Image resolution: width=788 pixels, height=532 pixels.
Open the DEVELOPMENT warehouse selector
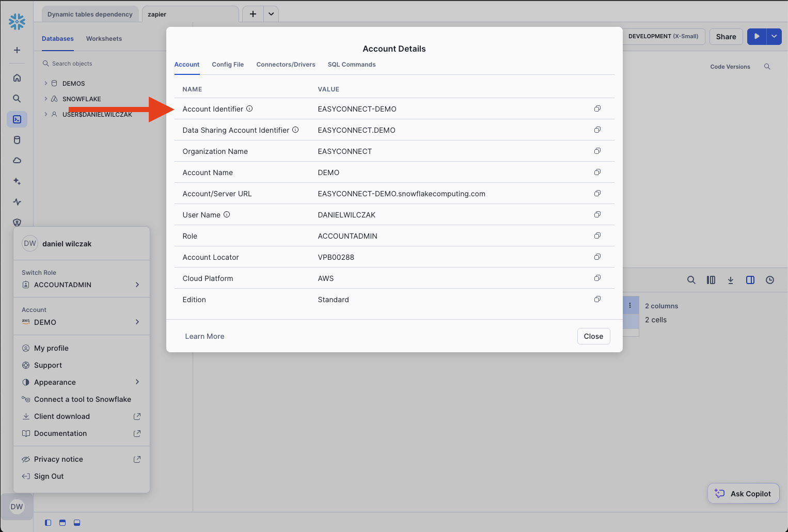(x=663, y=36)
